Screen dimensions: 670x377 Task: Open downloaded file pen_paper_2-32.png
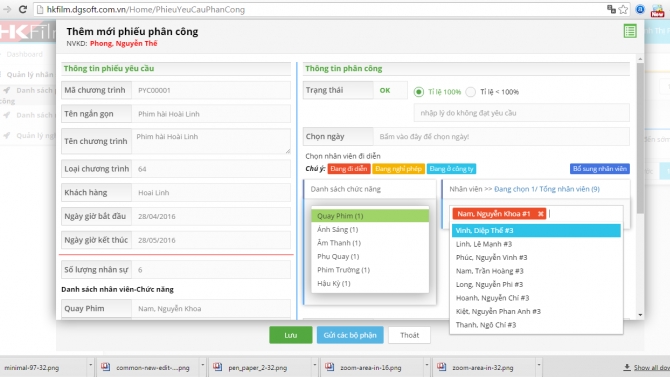click(x=258, y=368)
